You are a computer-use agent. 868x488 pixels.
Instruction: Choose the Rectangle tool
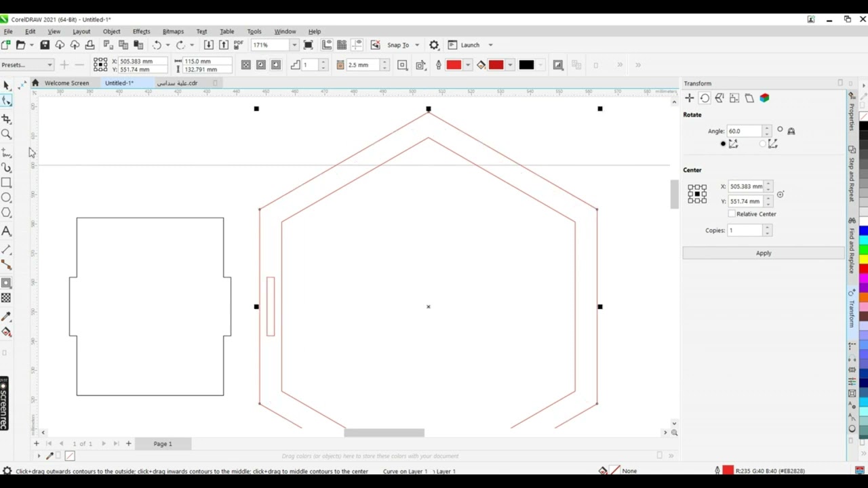(6, 182)
